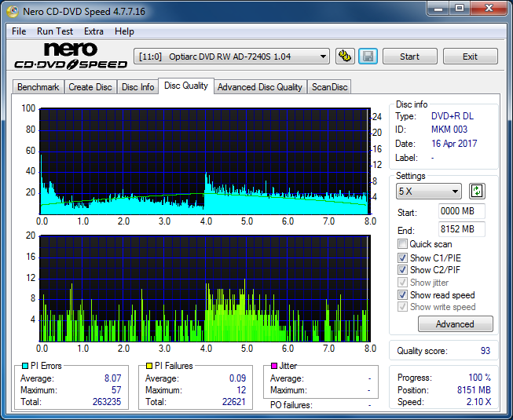Expand the 5 X scan speed dropdown
The height and width of the screenshot is (420, 513).
point(429,192)
